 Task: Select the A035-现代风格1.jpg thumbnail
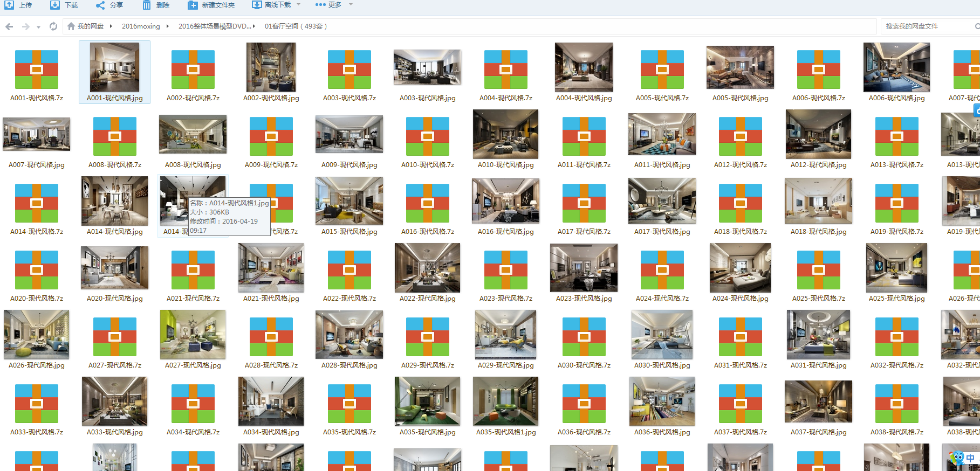505,401
